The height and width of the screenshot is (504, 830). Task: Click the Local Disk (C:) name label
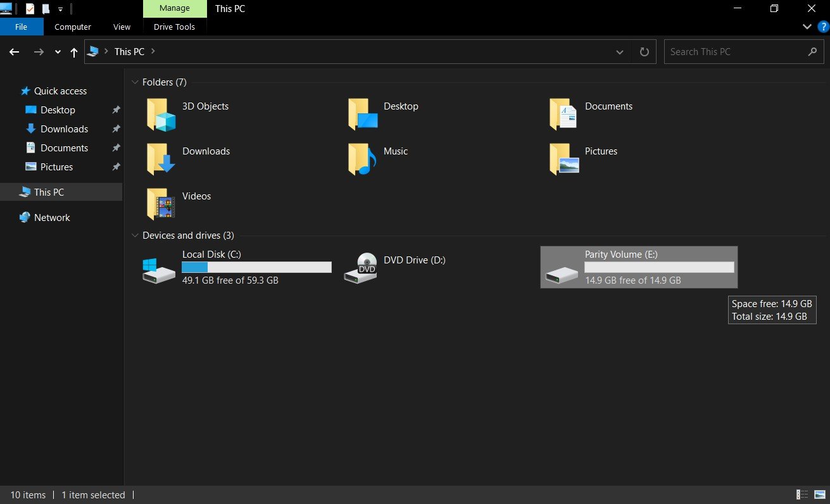click(x=211, y=255)
